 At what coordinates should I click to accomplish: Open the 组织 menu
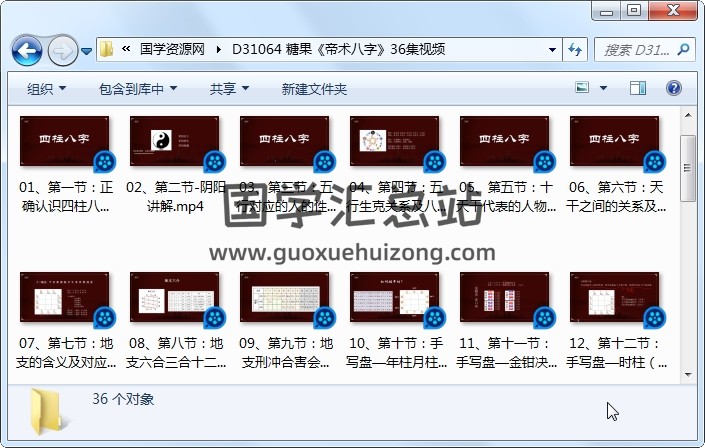[x=46, y=89]
